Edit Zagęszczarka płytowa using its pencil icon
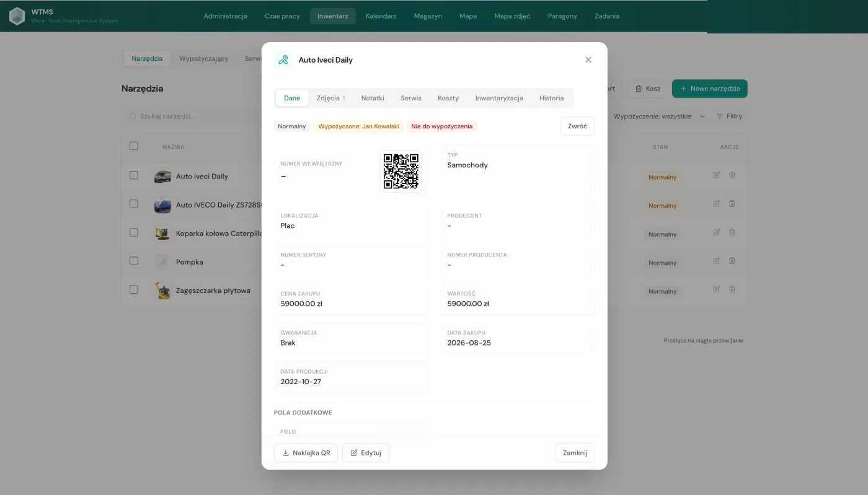Screen dimensions: 868x495 tap(717, 289)
